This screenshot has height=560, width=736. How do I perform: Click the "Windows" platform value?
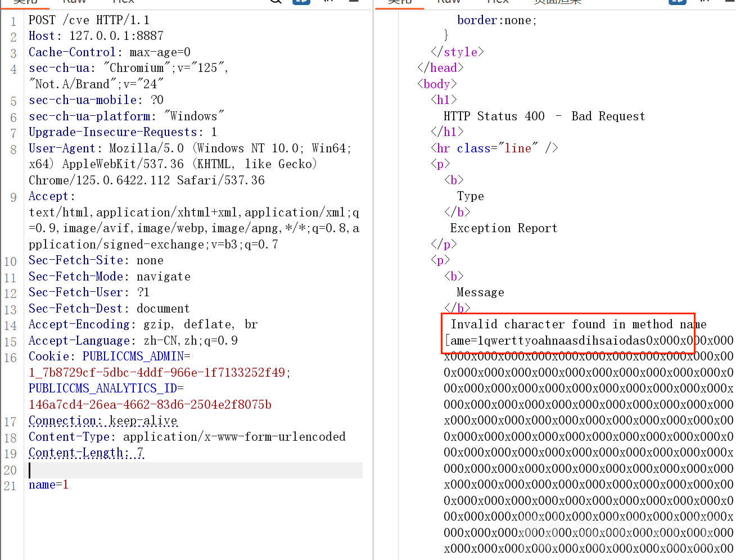(x=194, y=116)
